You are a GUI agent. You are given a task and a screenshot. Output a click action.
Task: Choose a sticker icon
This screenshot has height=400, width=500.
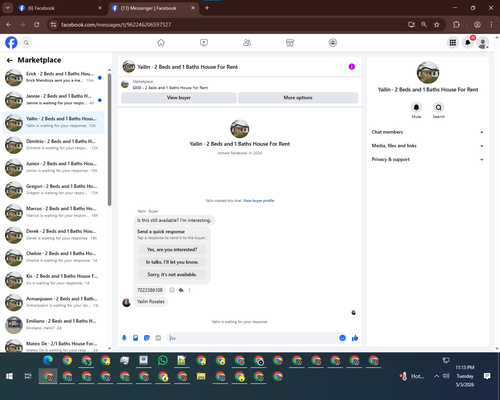click(x=147, y=338)
